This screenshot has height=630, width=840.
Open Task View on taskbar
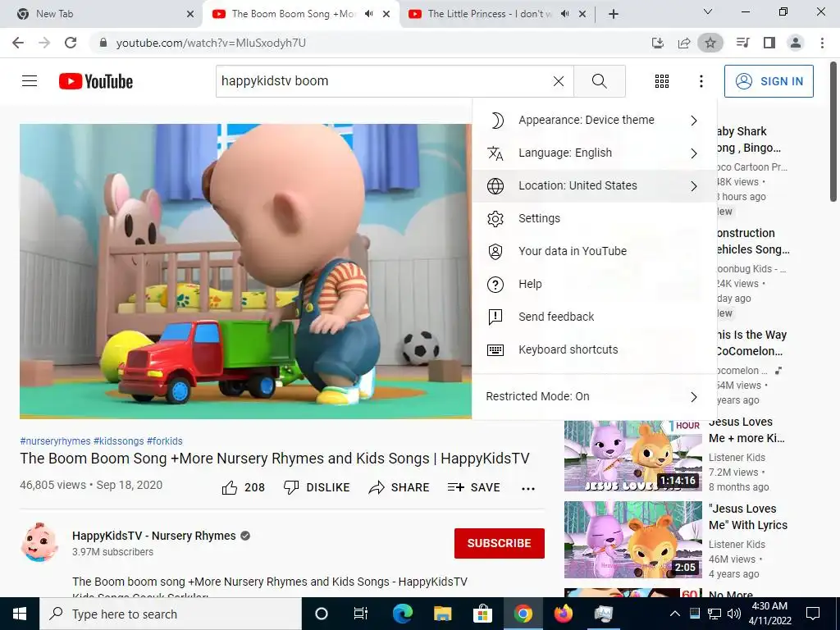pyautogui.click(x=361, y=614)
